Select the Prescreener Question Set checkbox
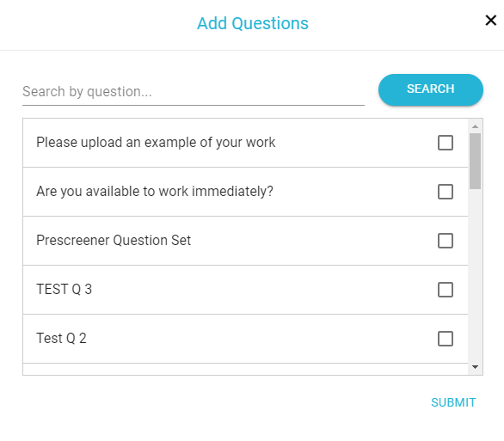 pos(446,241)
